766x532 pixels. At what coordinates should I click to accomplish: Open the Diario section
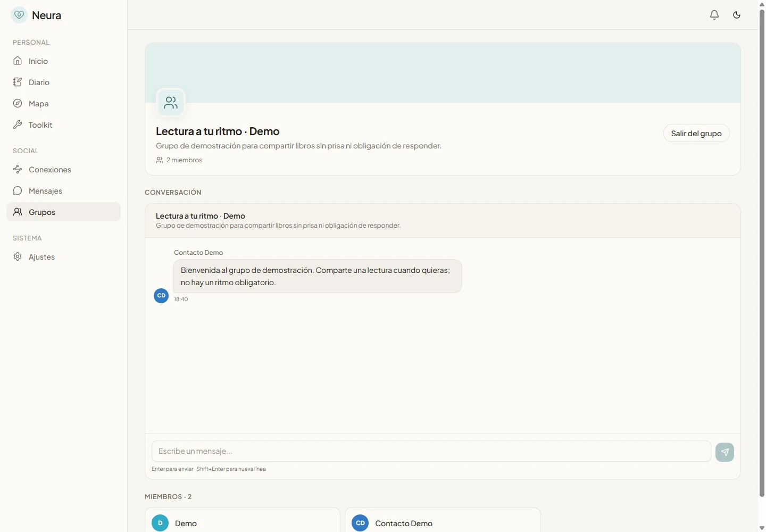tap(64, 82)
